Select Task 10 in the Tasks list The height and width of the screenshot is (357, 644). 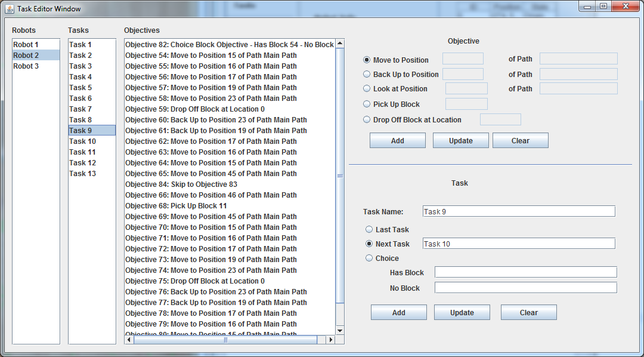point(82,141)
